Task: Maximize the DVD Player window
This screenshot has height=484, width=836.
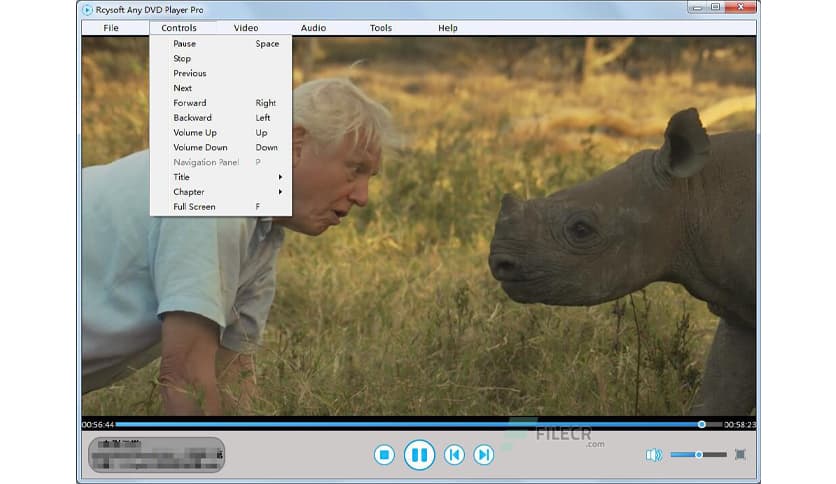Action: tap(716, 7)
